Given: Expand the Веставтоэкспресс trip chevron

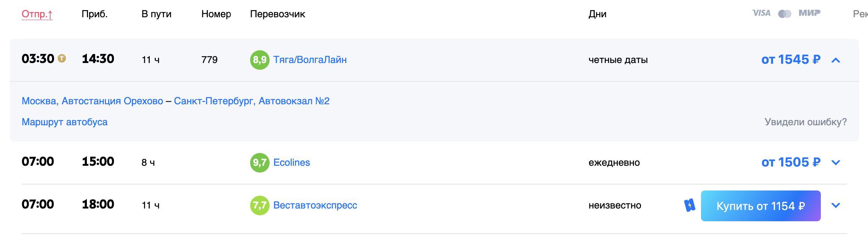Looking at the screenshot, I should click(x=836, y=205).
